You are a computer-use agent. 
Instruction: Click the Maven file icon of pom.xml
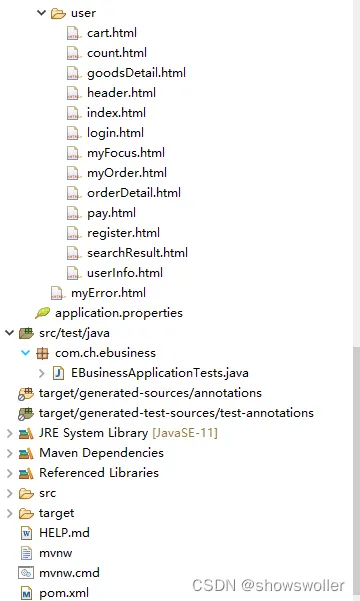click(26, 593)
